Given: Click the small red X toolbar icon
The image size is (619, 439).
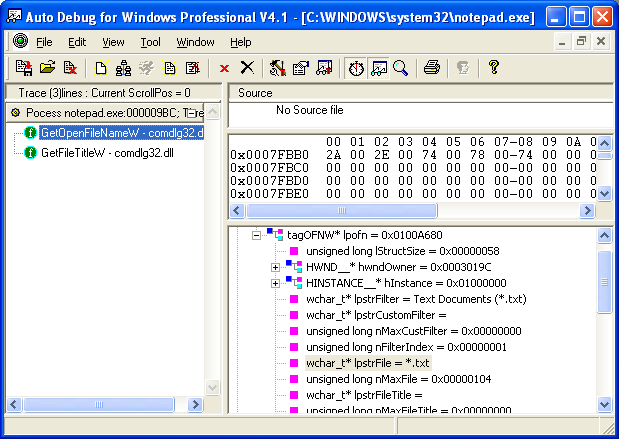Looking at the screenshot, I should [224, 68].
